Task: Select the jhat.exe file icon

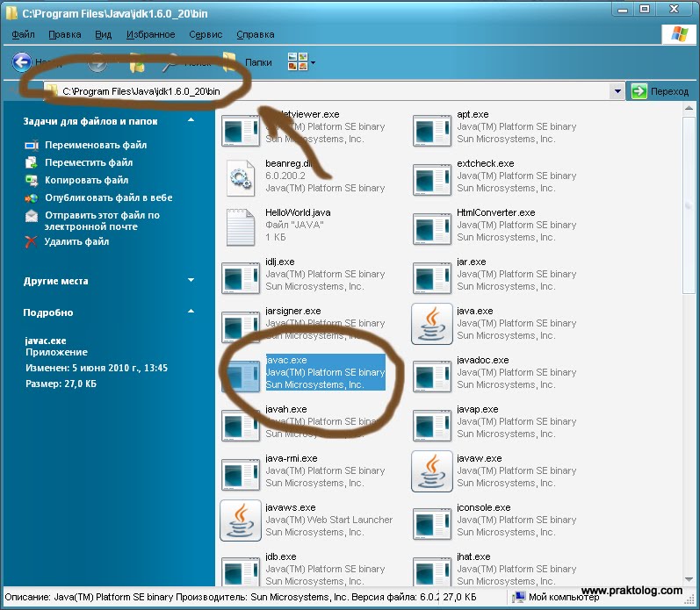Action: (x=432, y=571)
